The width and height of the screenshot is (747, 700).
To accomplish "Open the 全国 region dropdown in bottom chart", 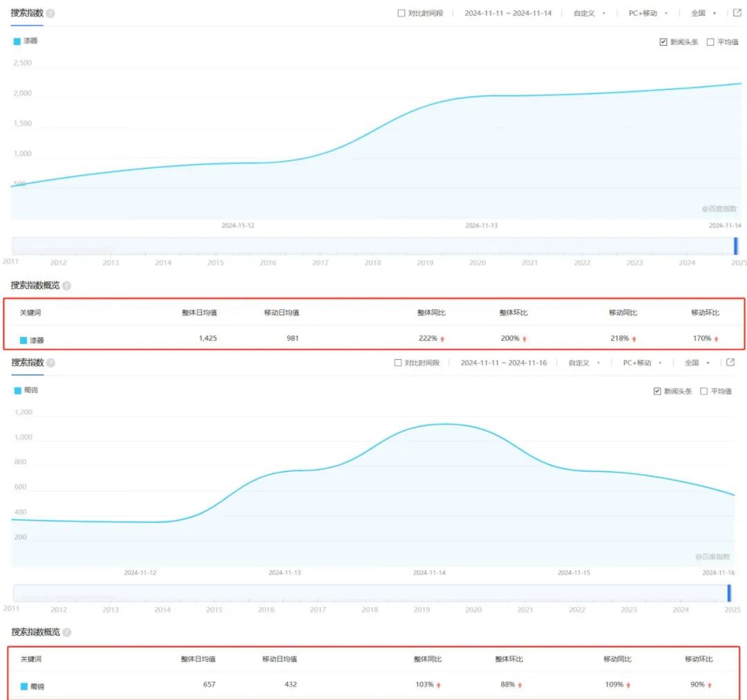I will click(x=697, y=363).
